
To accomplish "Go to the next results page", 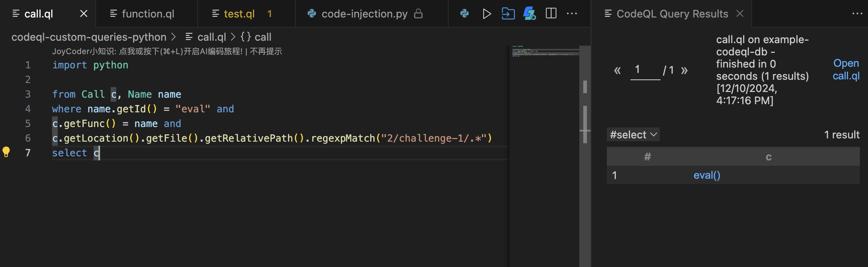I will [x=684, y=70].
